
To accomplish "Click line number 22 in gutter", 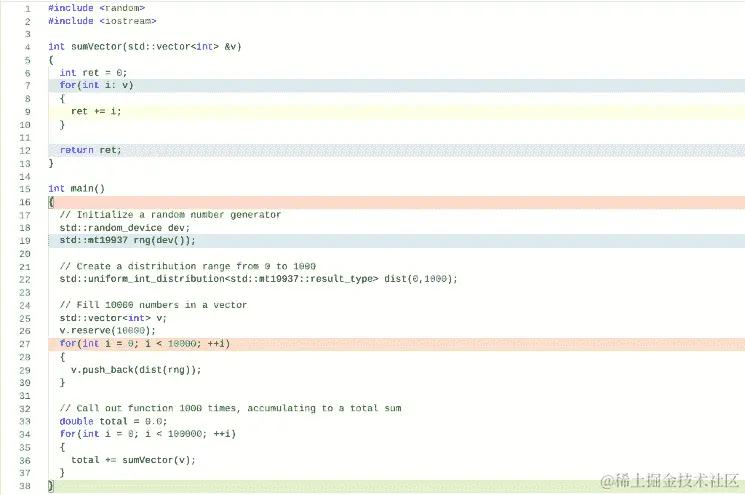I will 25,279.
